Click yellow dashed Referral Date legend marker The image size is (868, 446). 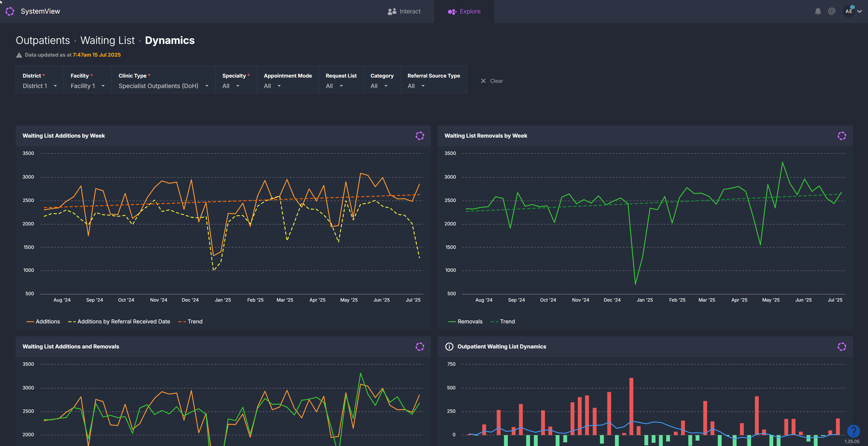pyautogui.click(x=72, y=322)
